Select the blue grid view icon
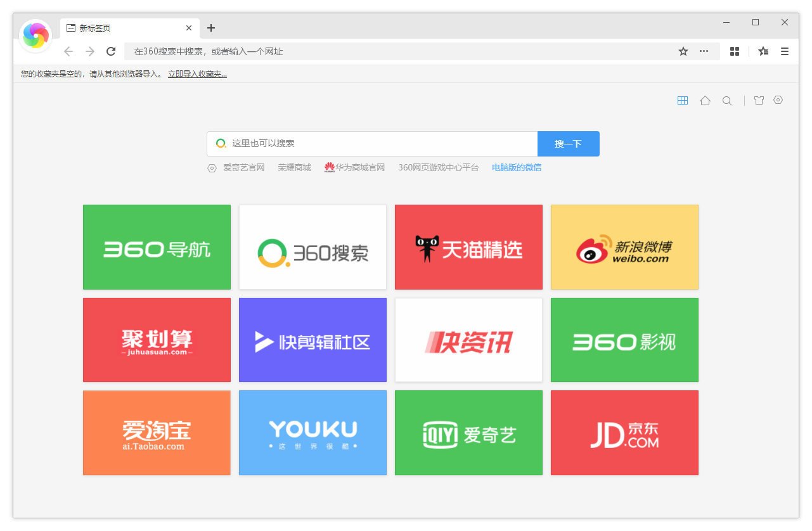Screen dimensions: 812x531 point(683,100)
